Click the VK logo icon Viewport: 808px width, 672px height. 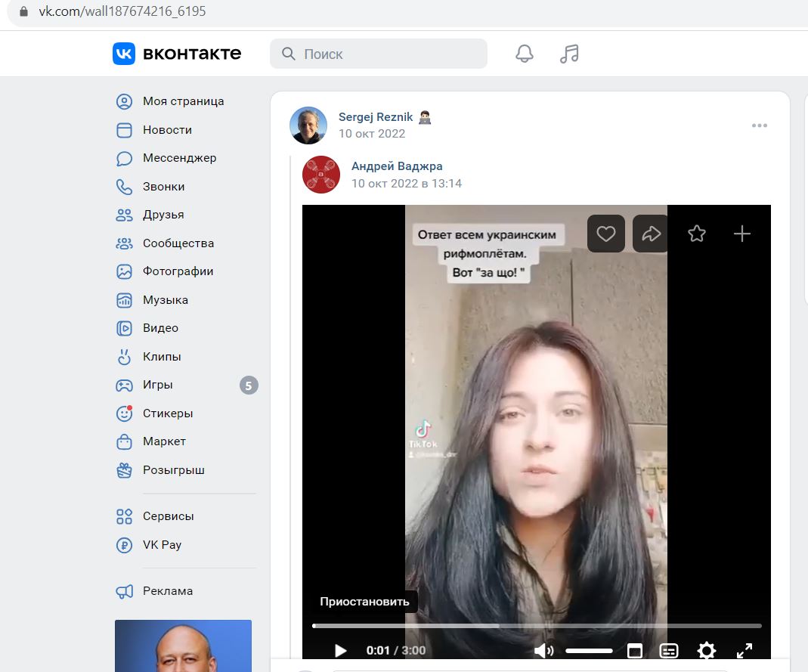[124, 54]
